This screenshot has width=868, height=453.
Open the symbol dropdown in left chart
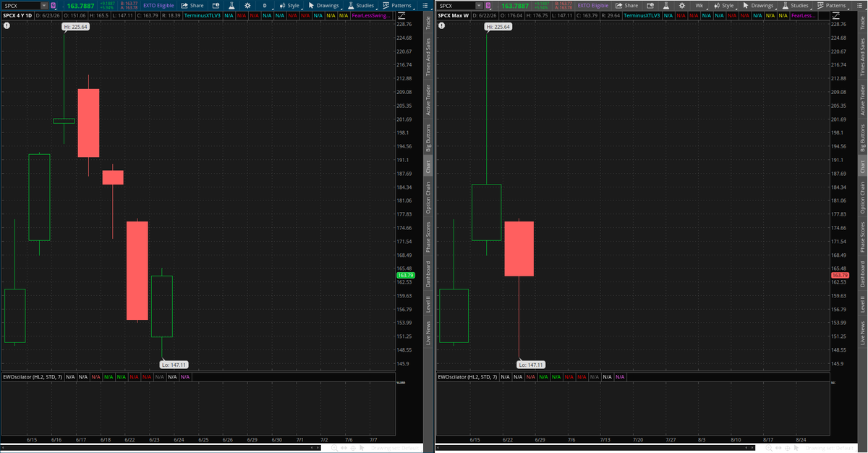click(44, 6)
